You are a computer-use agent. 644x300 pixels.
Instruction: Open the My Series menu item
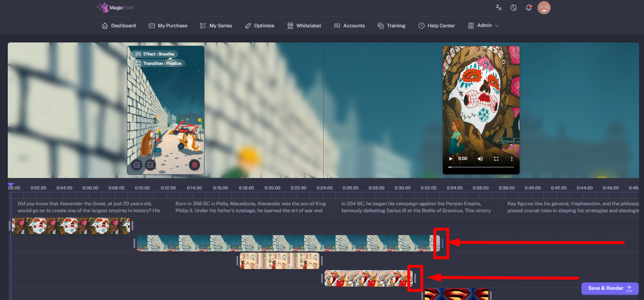(216, 25)
